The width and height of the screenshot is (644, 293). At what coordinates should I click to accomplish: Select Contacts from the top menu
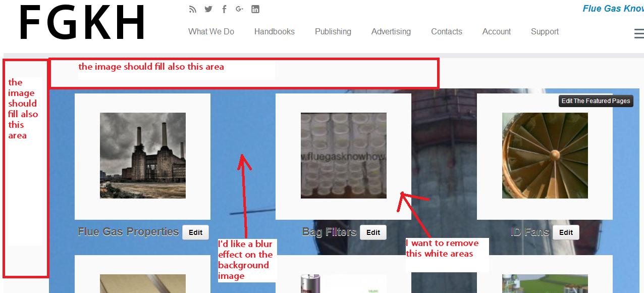click(x=446, y=31)
